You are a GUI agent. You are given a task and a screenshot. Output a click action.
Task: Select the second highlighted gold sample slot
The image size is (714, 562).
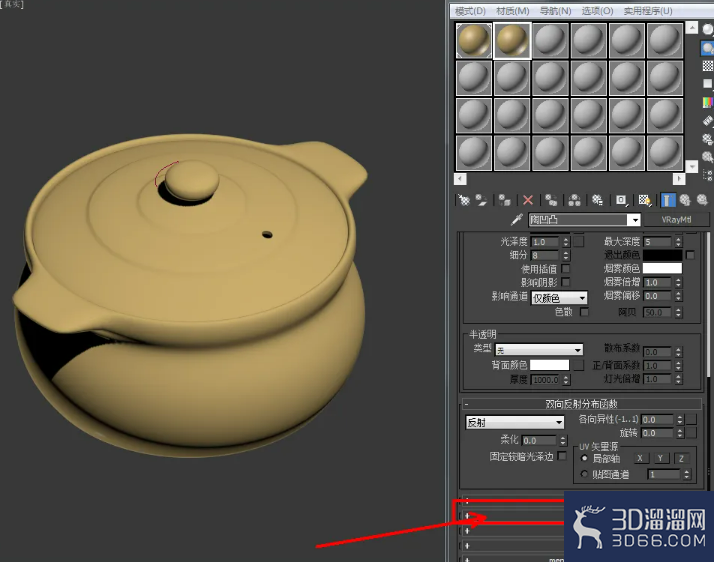click(512, 41)
